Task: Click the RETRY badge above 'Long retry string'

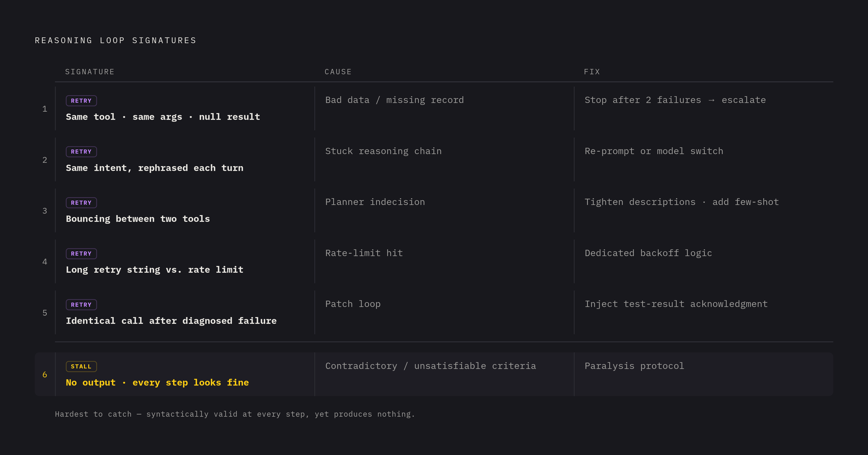Action: pyautogui.click(x=81, y=253)
